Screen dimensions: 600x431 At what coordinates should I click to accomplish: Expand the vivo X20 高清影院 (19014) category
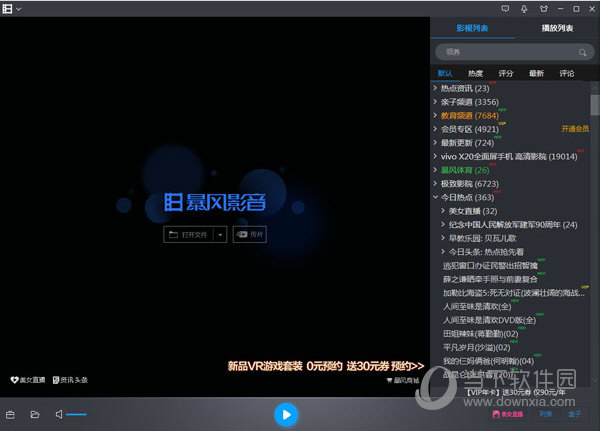[x=435, y=156]
